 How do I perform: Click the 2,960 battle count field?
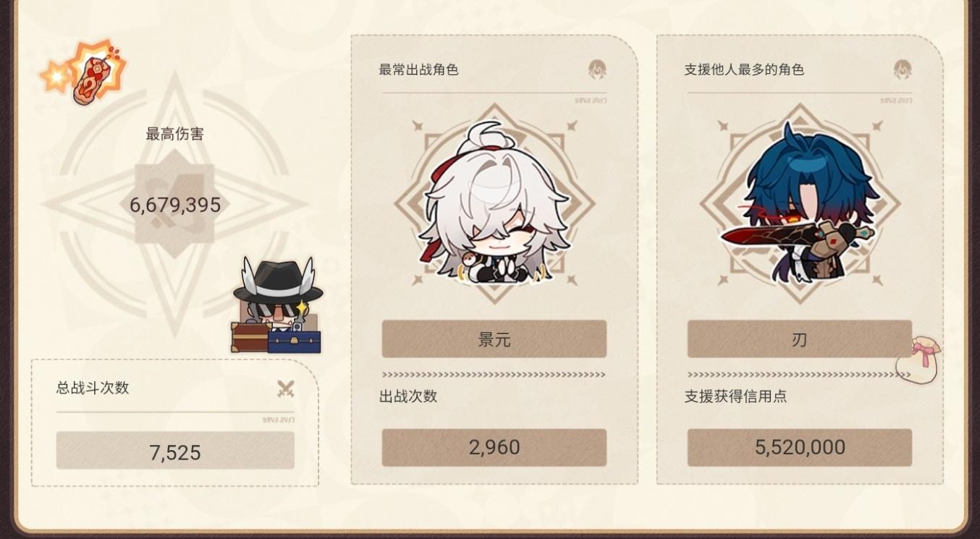tap(494, 447)
